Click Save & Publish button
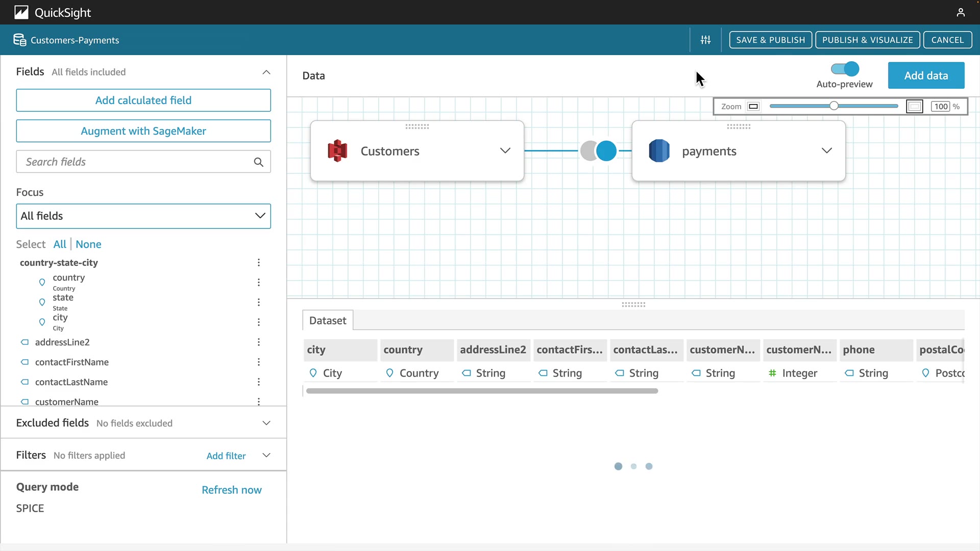 coord(770,40)
